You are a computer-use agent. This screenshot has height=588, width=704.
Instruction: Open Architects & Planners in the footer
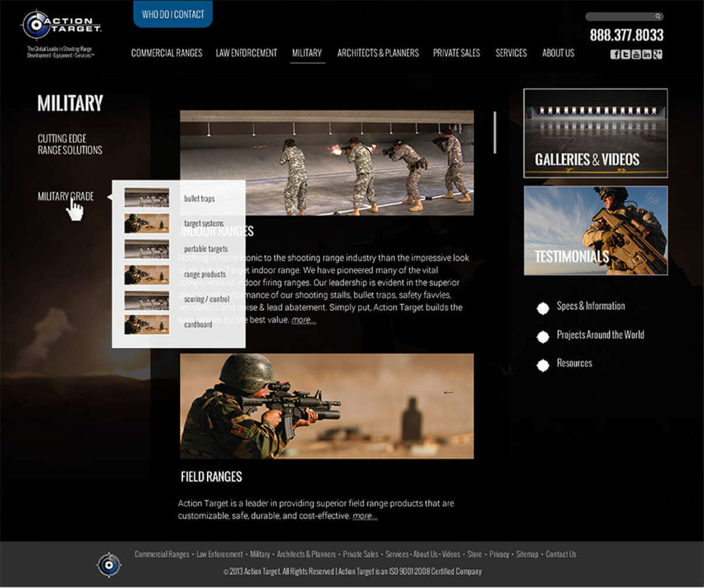tap(306, 554)
